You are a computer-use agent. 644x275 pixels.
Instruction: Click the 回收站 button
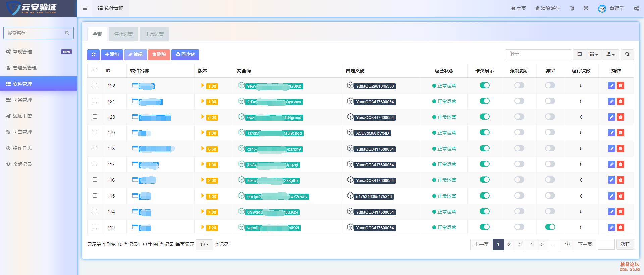coord(185,55)
